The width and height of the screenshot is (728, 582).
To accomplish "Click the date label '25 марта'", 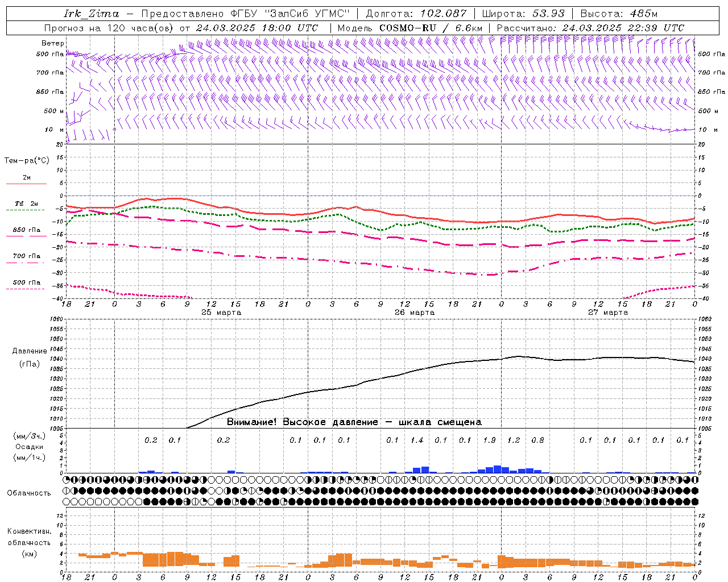I will coord(221,313).
